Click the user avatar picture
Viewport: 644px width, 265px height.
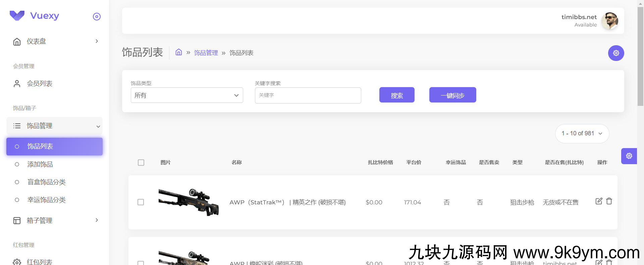pos(609,21)
